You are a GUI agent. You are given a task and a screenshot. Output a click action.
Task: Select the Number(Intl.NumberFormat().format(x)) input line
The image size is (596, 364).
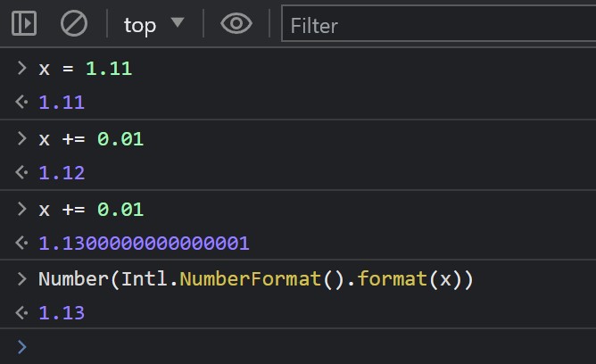pos(256,279)
